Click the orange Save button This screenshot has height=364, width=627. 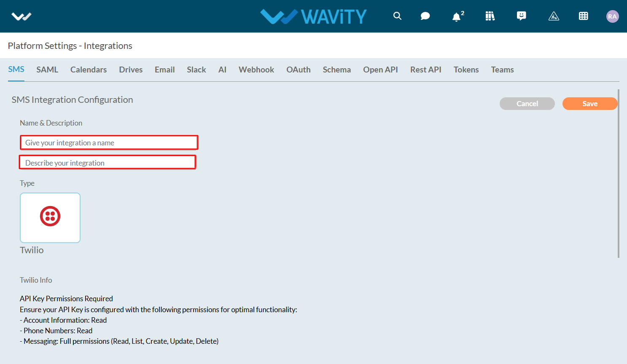click(590, 104)
